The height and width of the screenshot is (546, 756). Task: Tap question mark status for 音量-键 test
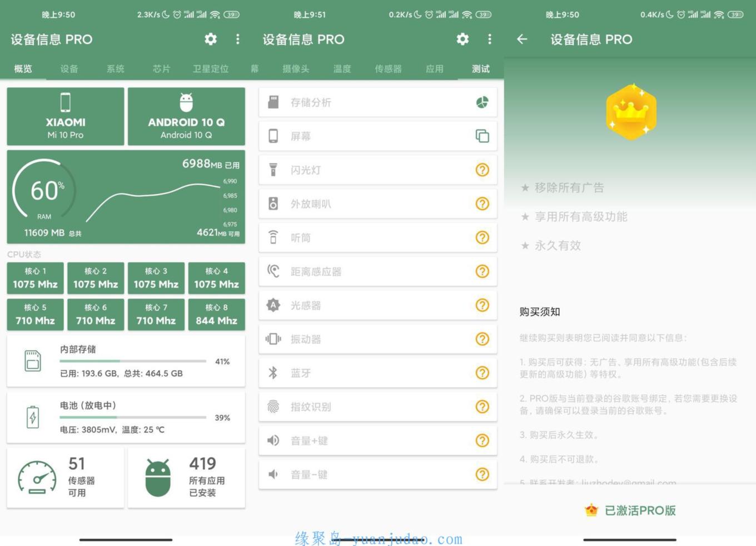pos(483,474)
